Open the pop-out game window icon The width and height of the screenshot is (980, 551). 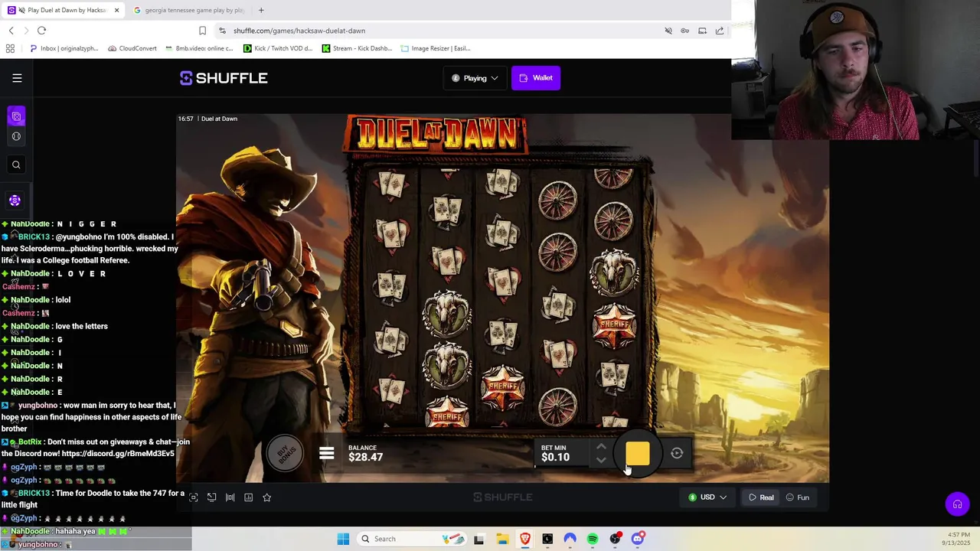[211, 497]
